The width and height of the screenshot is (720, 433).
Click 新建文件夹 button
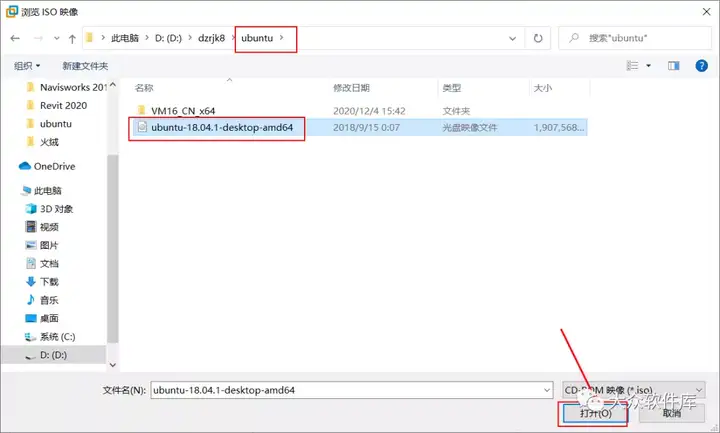pos(85,66)
